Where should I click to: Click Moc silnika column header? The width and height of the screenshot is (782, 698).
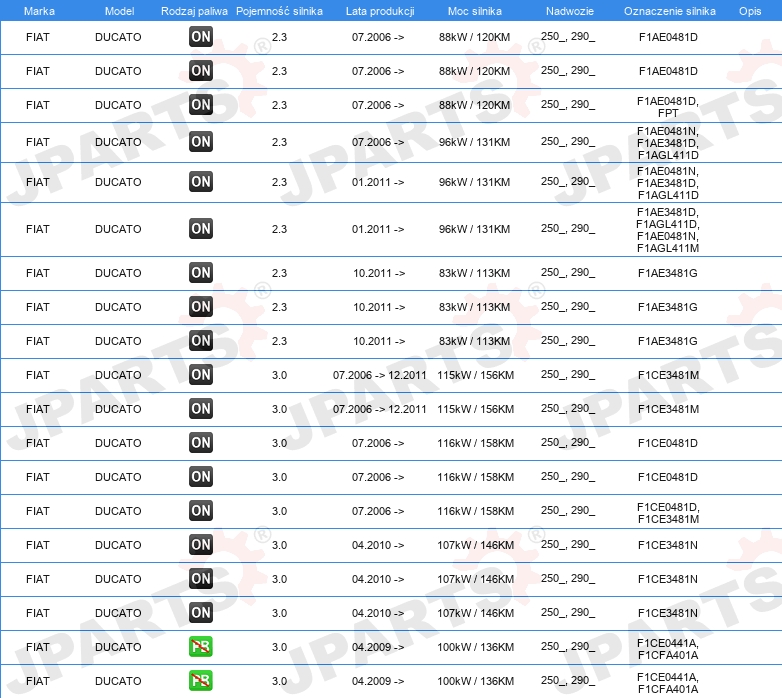pos(475,11)
